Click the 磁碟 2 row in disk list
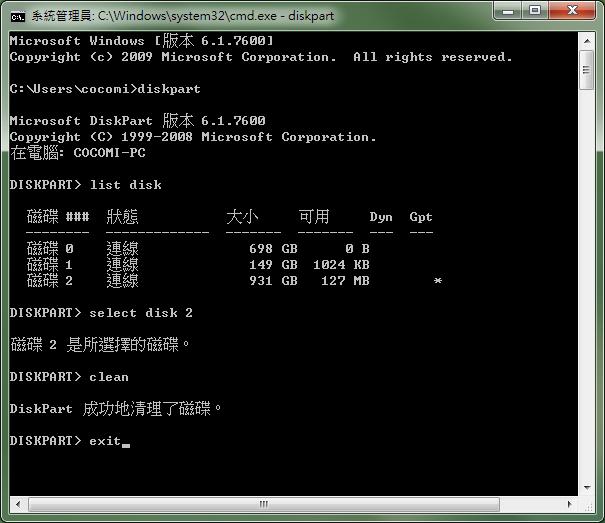 pyautogui.click(x=200, y=281)
